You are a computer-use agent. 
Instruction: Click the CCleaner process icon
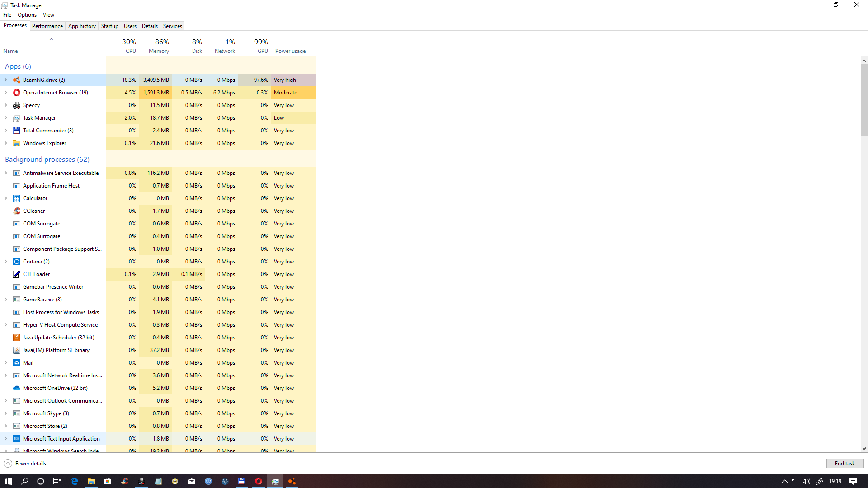click(17, 211)
